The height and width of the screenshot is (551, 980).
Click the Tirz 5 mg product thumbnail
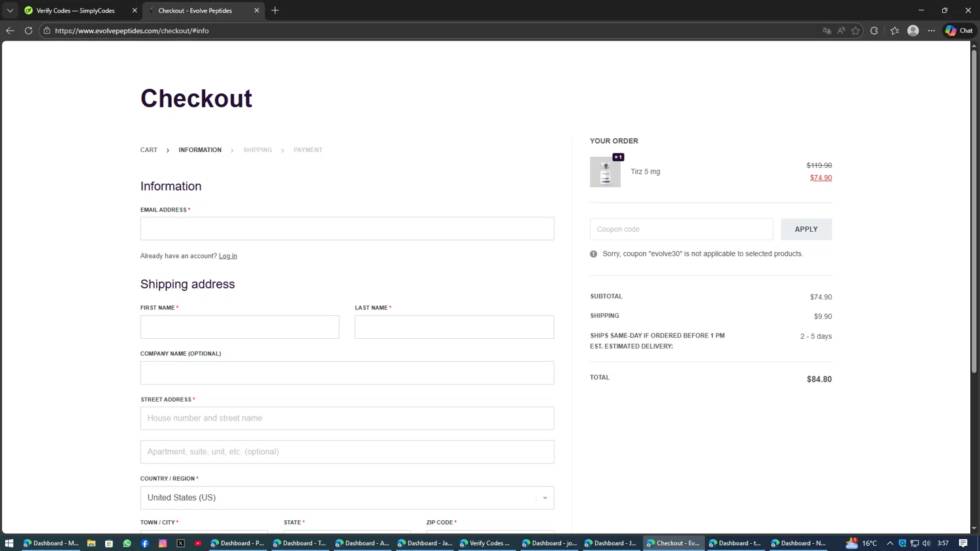point(605,172)
